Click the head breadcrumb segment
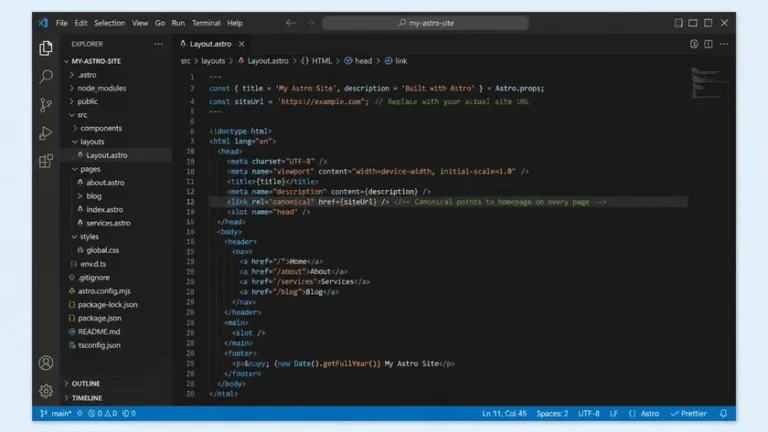 [358, 61]
